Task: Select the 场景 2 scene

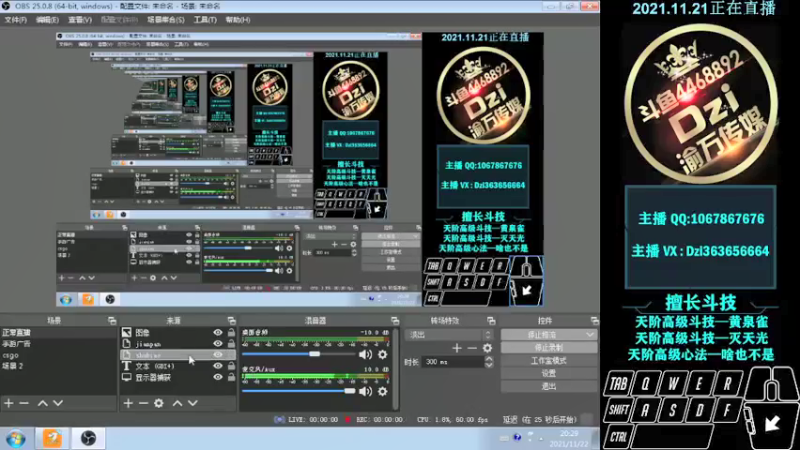Action: click(59, 366)
